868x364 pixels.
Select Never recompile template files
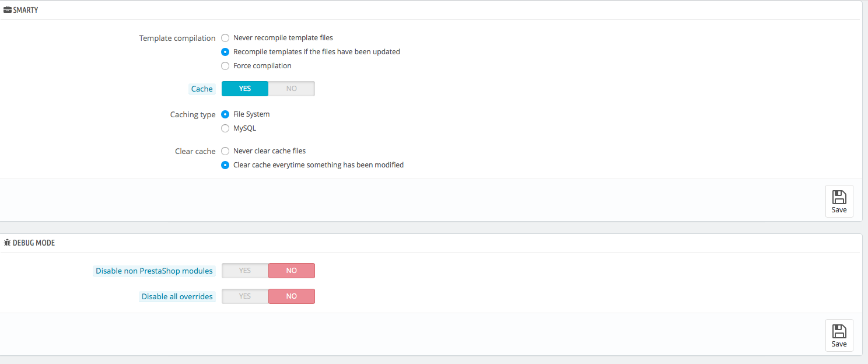(225, 38)
